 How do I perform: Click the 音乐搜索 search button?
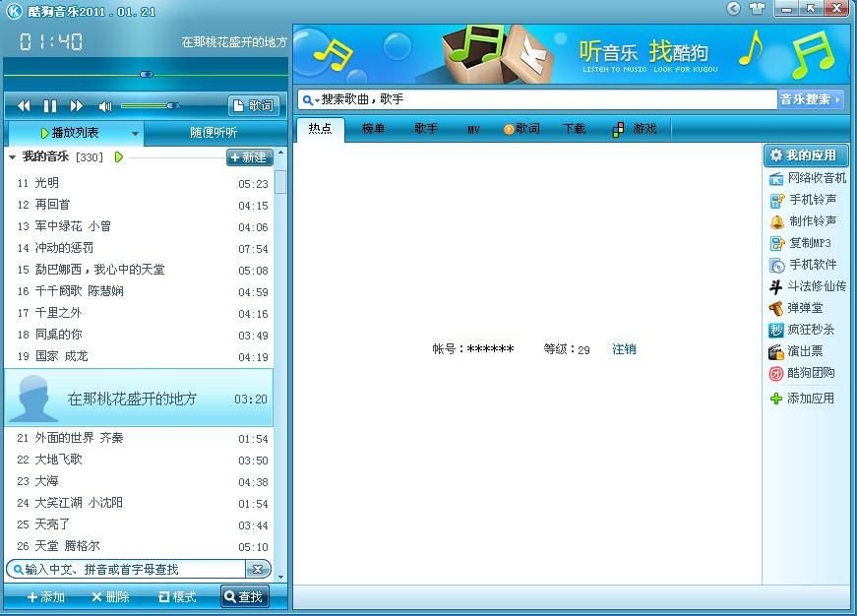pos(809,98)
